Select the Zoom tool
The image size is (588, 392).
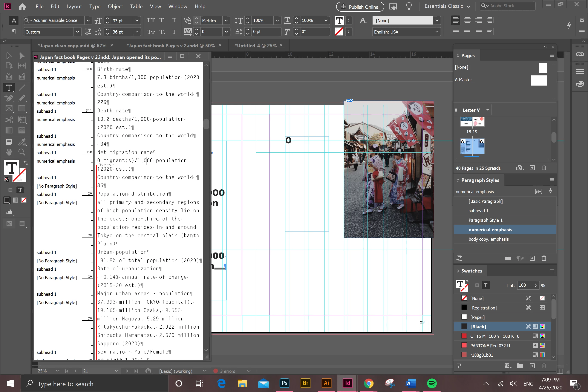(22, 152)
